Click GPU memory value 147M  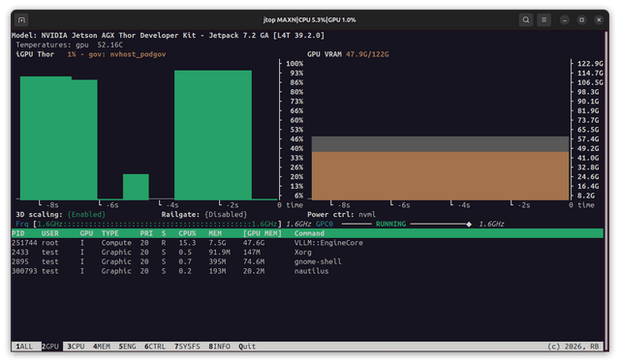[x=252, y=253]
